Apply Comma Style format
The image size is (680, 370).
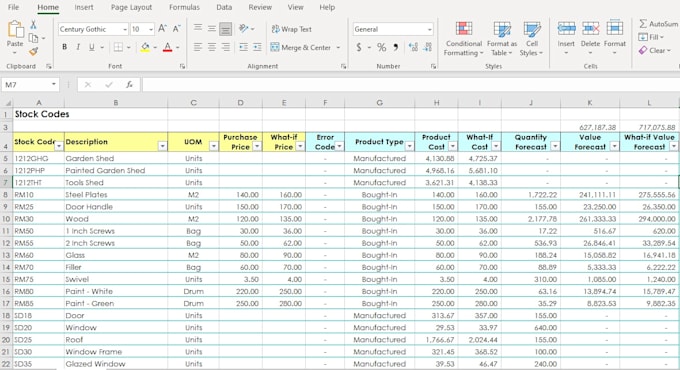pos(396,47)
